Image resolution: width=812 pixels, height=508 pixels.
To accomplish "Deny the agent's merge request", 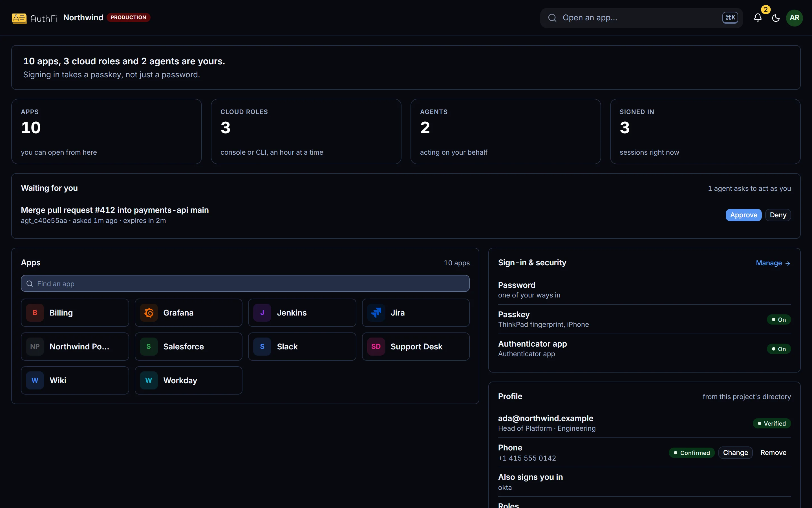I will click(x=778, y=215).
